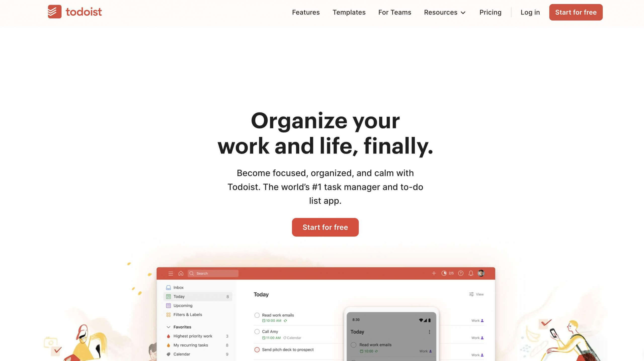
Task: Select the Filters & Labels sidebar item
Action: point(187,314)
